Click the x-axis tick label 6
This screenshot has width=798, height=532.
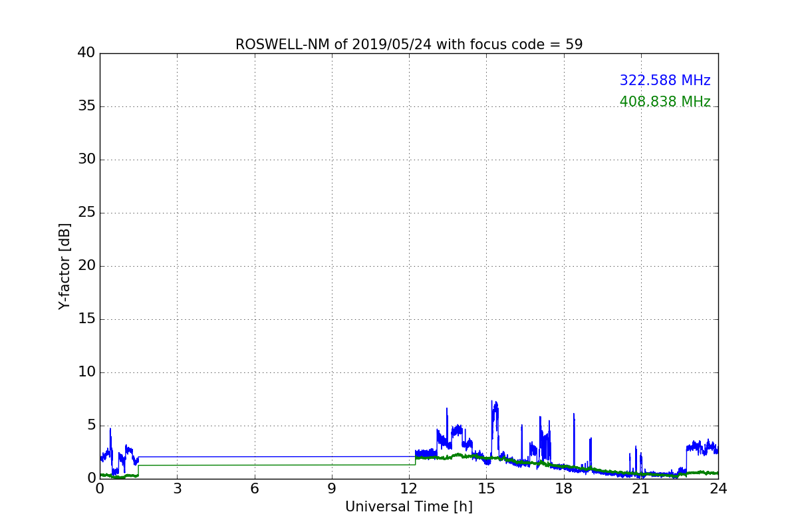tap(254, 489)
